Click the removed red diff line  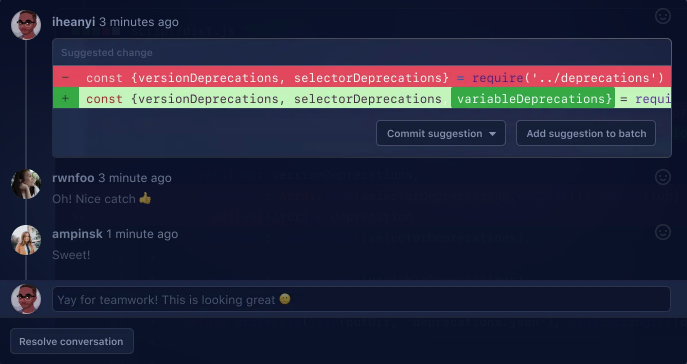pyautogui.click(x=362, y=77)
